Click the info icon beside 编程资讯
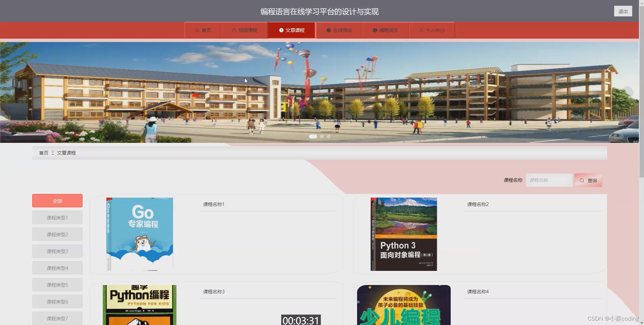The height and width of the screenshot is (325, 644). [375, 30]
